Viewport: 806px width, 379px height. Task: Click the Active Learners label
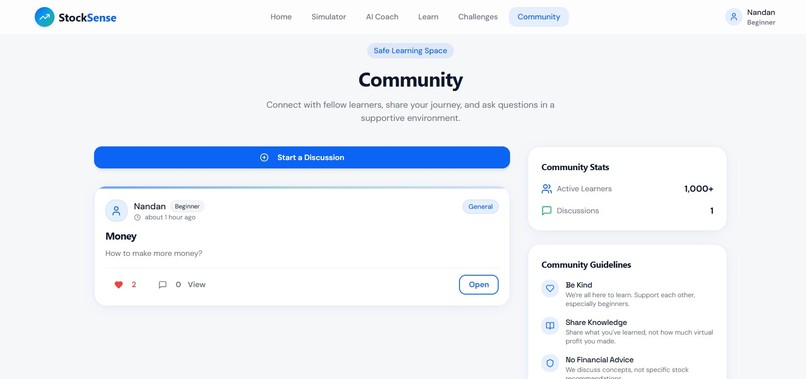(584, 189)
